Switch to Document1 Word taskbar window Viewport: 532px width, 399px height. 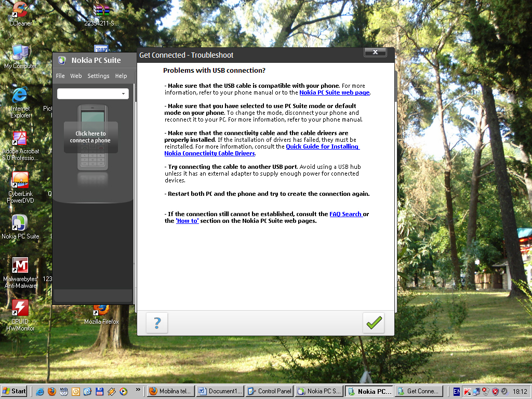click(220, 391)
